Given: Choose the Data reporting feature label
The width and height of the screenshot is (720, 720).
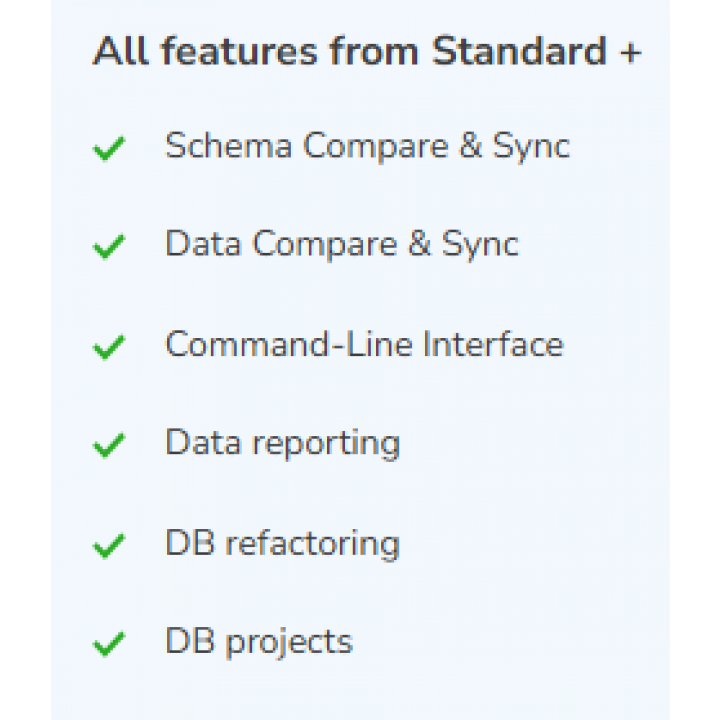Looking at the screenshot, I should pos(282,444).
